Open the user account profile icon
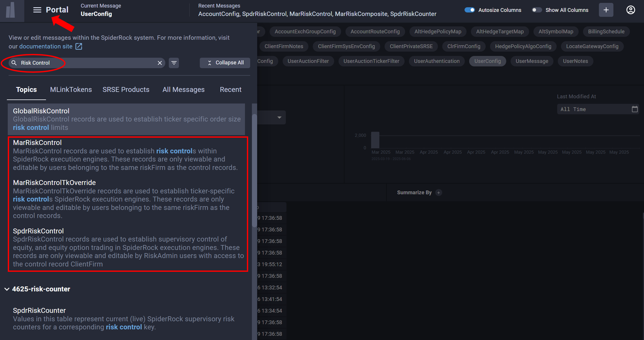This screenshot has height=340, width=644. (x=630, y=10)
